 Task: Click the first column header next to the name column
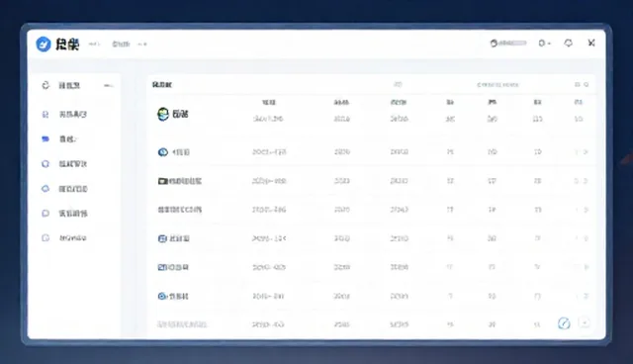click(269, 103)
